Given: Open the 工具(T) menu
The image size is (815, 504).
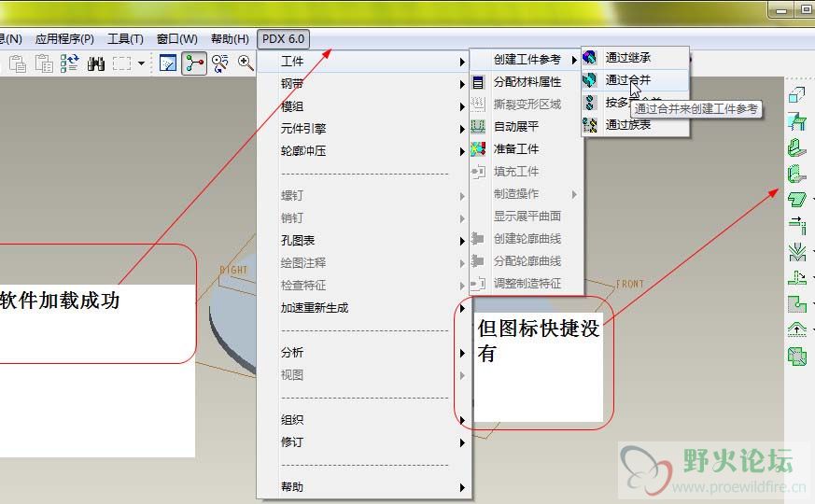Looking at the screenshot, I should (x=125, y=39).
